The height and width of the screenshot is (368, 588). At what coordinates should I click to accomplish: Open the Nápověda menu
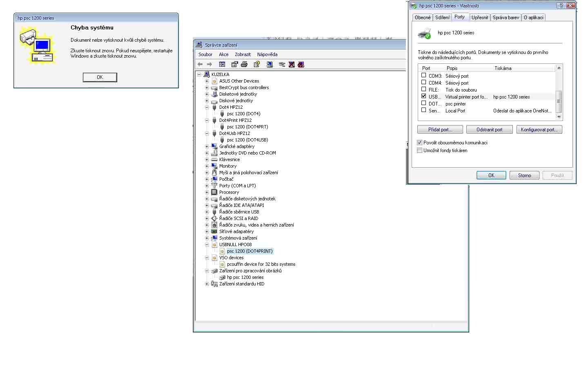267,54
